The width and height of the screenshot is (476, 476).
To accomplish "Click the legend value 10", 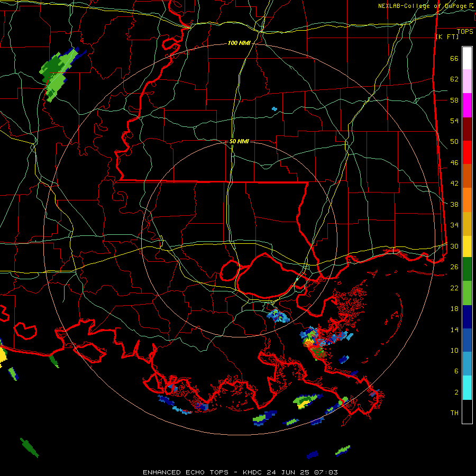I will (454, 350).
